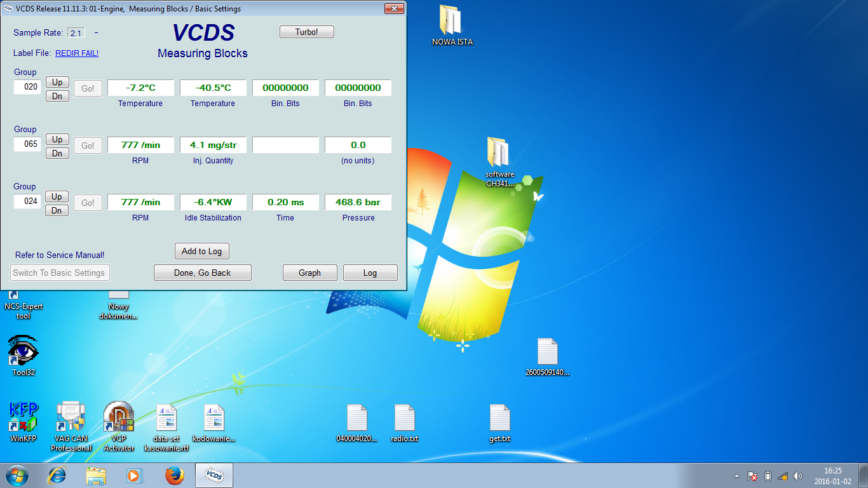Open the Action Center flag tray icon
868x488 pixels.
[x=752, y=476]
